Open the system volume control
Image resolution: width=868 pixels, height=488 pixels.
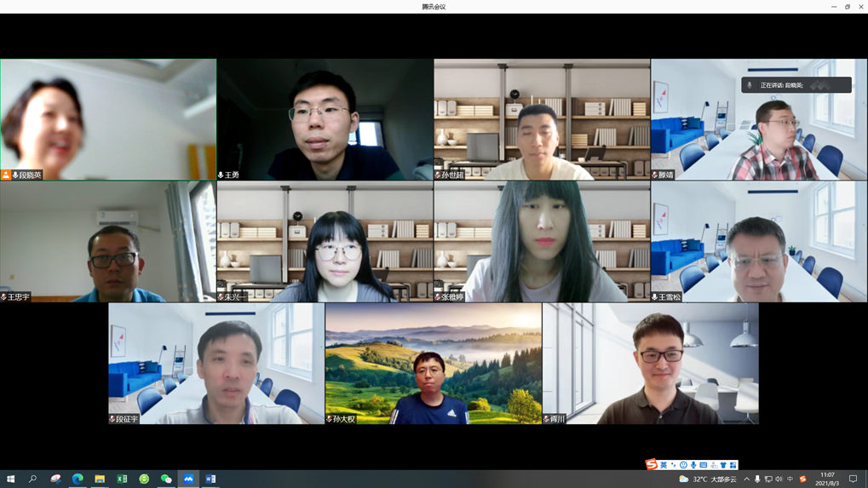[779, 479]
